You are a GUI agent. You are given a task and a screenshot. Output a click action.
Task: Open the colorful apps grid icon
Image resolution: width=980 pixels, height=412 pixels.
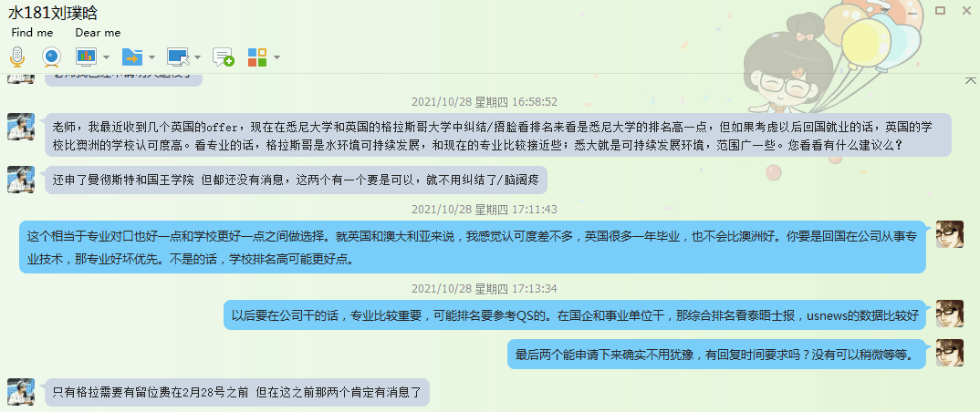pyautogui.click(x=257, y=57)
